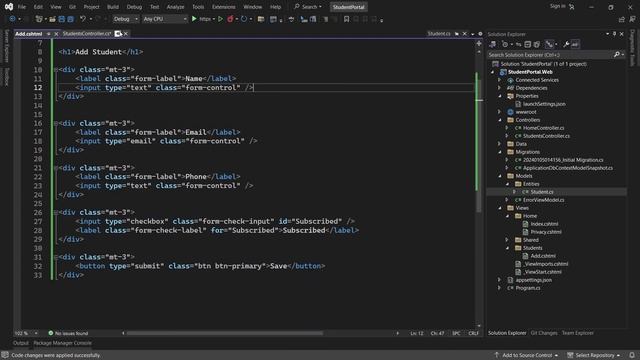The height and width of the screenshot is (360, 640).
Task: Open Add to Source Control dropdown
Action: point(526,355)
